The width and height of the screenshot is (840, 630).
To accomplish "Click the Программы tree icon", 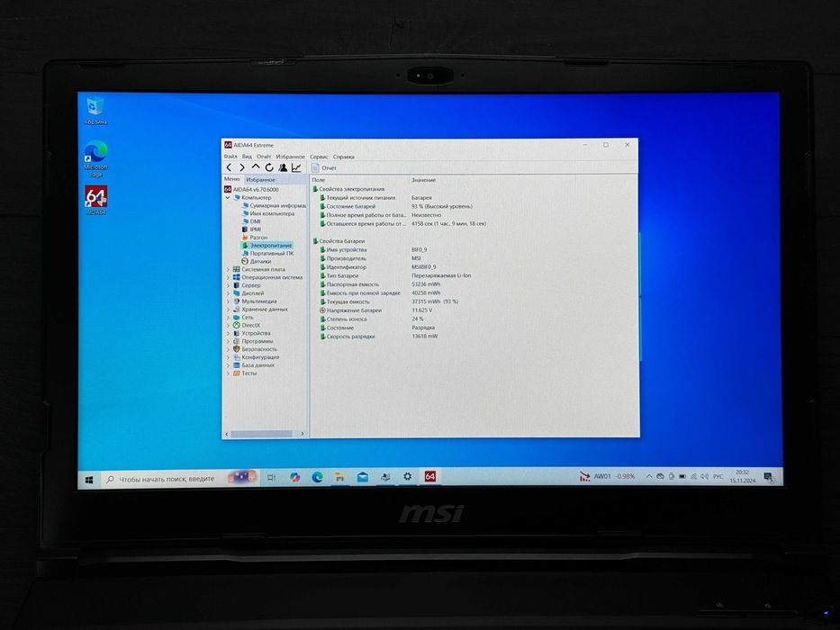I will [236, 341].
